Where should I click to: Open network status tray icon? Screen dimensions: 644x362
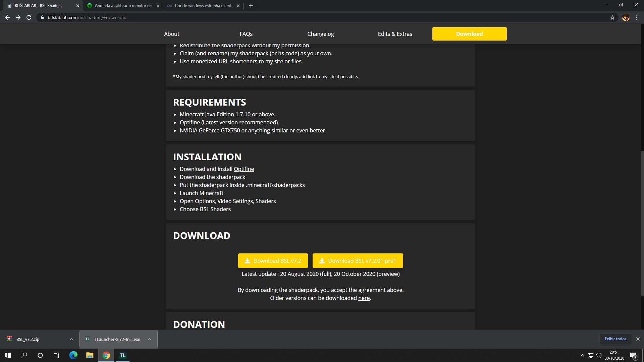(x=591, y=355)
